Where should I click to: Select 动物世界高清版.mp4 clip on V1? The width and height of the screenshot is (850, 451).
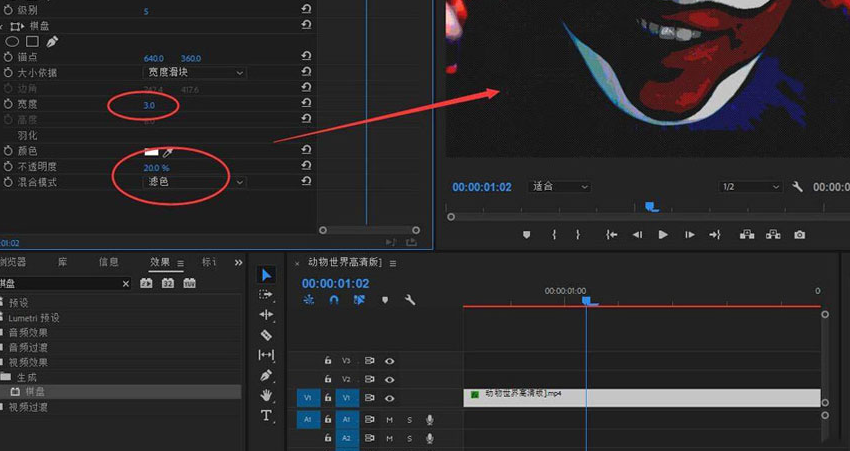(642, 397)
